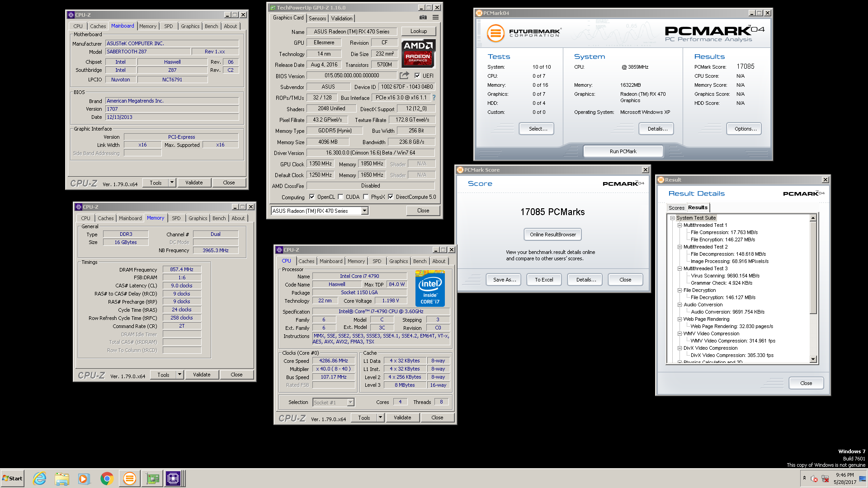Click the Lookup button in GPU-Z

tap(419, 31)
